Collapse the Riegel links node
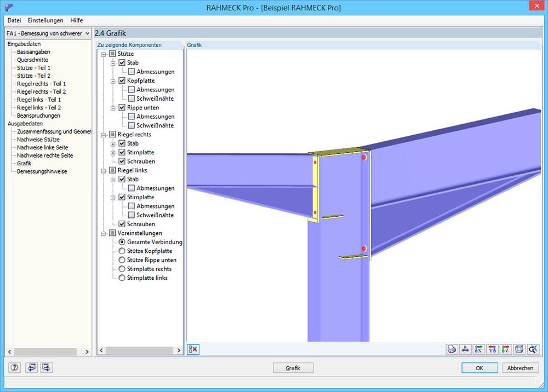 point(104,171)
